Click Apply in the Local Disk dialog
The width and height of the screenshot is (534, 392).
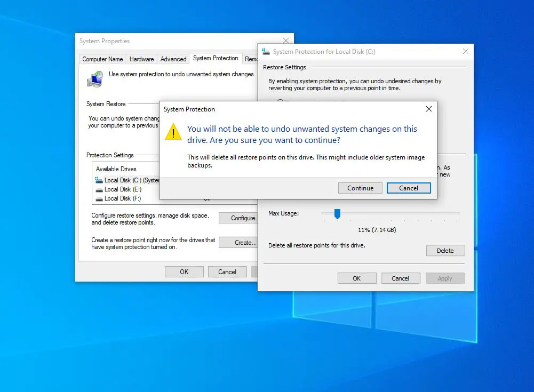coord(445,278)
